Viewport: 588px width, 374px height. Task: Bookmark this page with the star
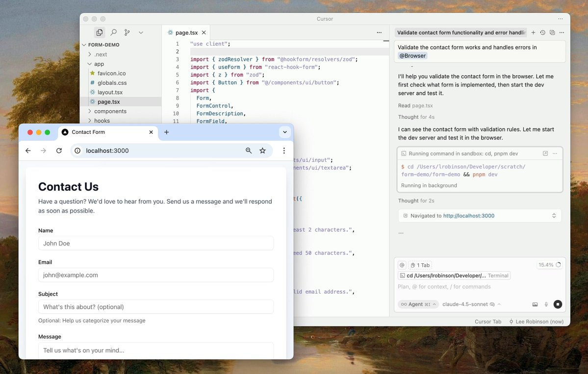pos(262,150)
